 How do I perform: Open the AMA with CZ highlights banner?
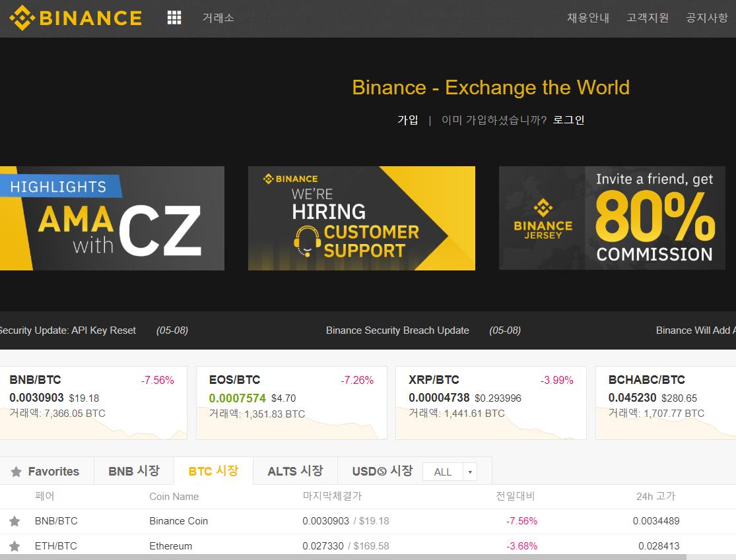[x=112, y=218]
